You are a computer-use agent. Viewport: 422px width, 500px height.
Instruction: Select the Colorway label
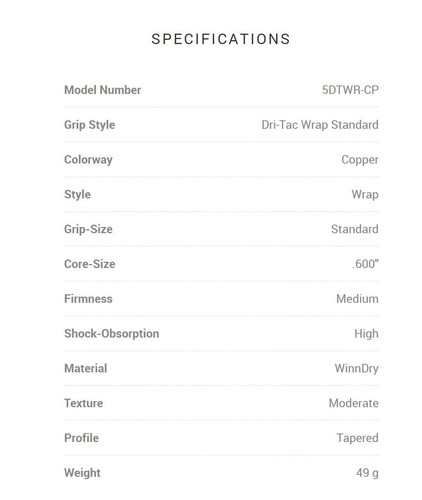(x=88, y=160)
